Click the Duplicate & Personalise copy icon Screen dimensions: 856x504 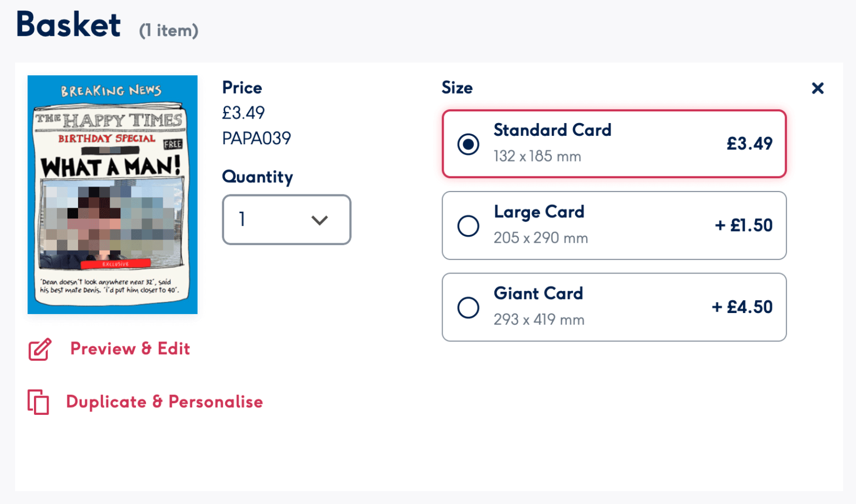tap(38, 402)
